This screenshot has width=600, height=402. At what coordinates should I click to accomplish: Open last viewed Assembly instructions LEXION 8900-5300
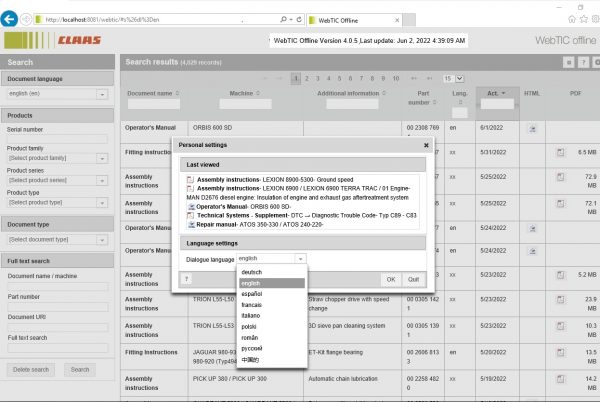pyautogui.click(x=270, y=180)
